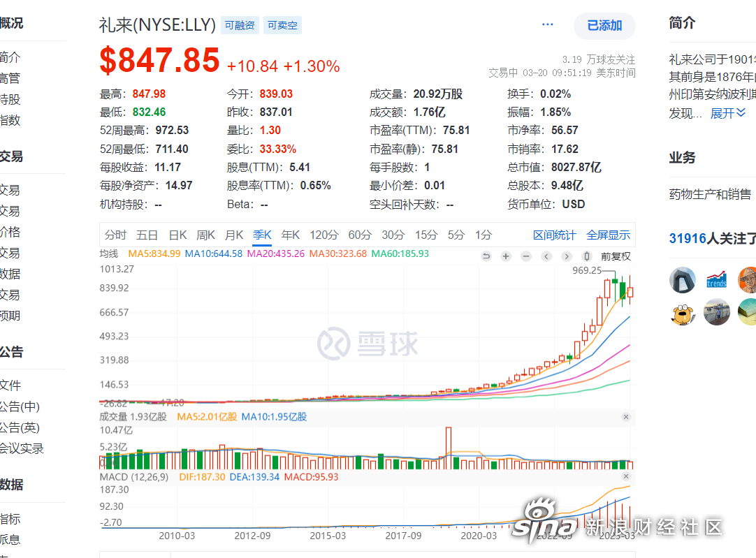The width and height of the screenshot is (756, 558).
Task: Shift chart right with the right arrow
Action: [x=567, y=256]
